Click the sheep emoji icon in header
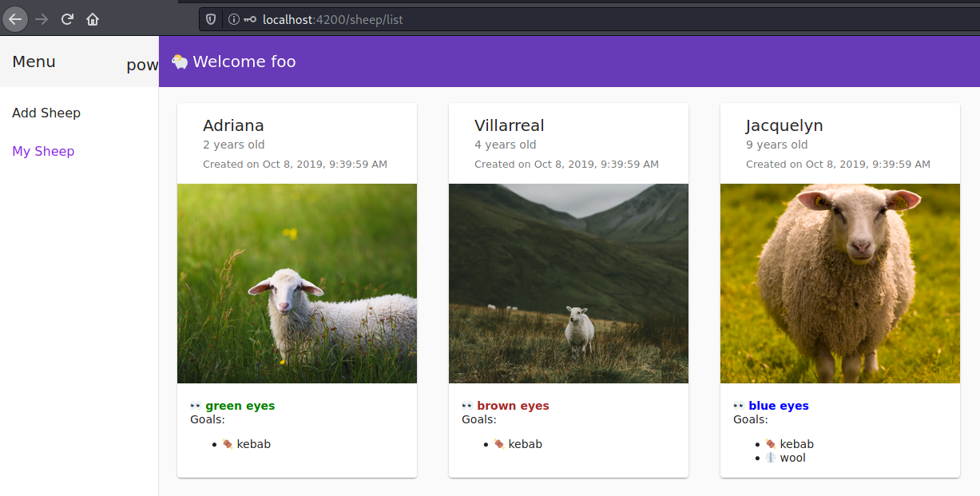 coord(180,62)
